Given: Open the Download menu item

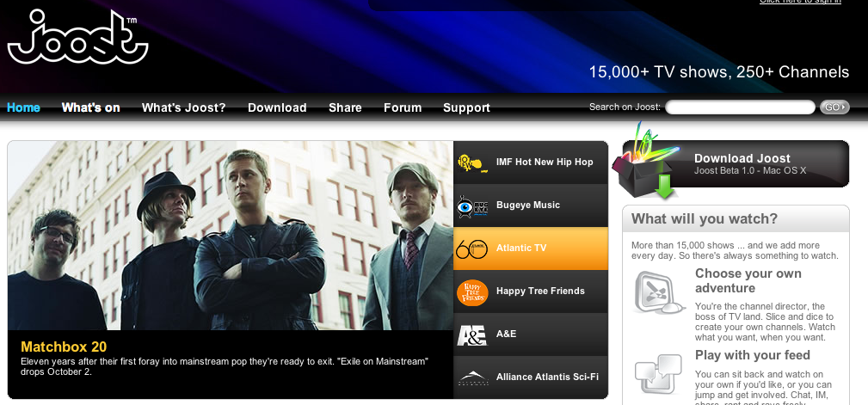Looking at the screenshot, I should coord(277,107).
